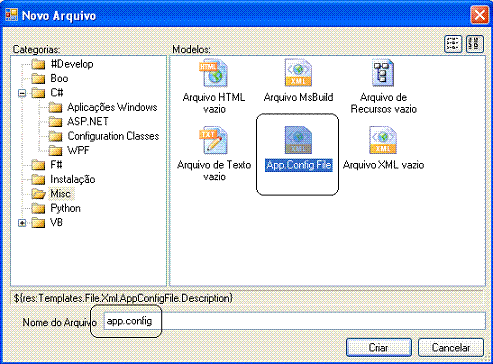Click the Nome do Arquivo input field
493x364 pixels.
(x=294, y=321)
